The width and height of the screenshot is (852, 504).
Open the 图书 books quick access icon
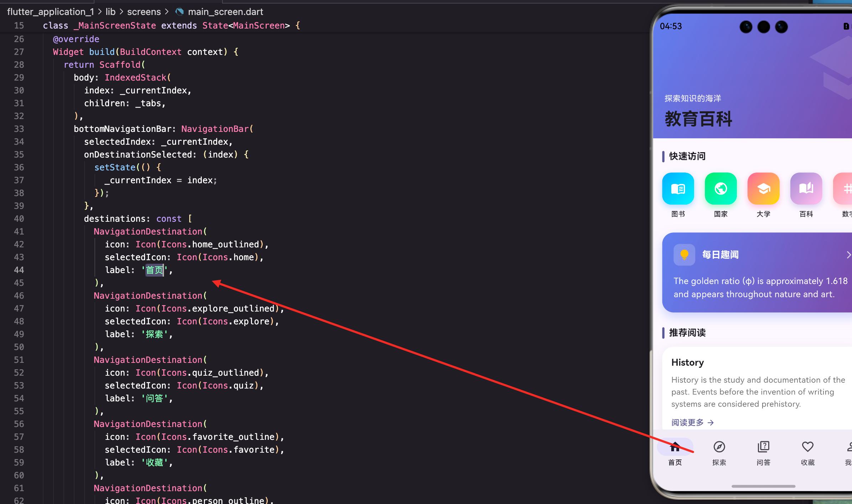[678, 189]
